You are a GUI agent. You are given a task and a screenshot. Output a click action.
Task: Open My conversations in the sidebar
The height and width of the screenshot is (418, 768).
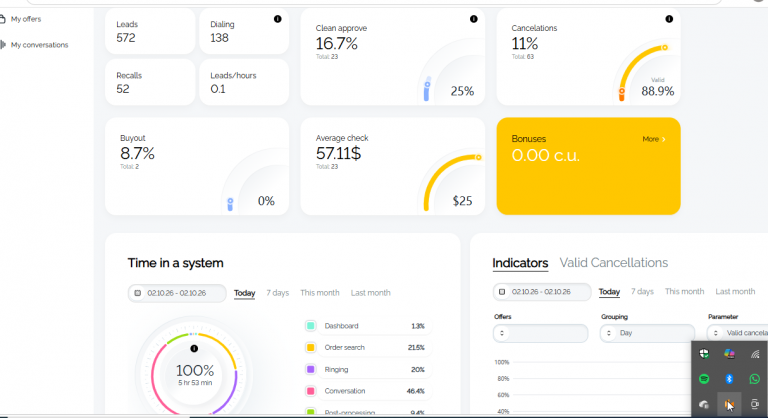click(x=39, y=45)
